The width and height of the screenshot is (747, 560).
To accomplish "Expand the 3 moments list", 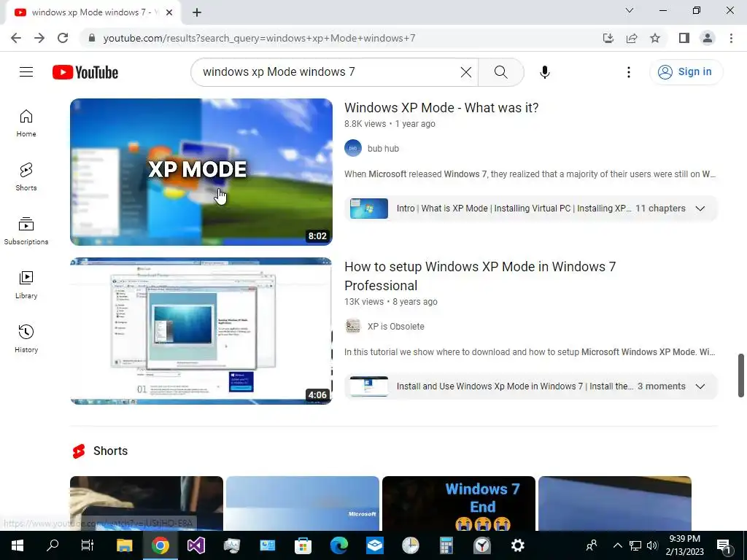I will coord(700,386).
